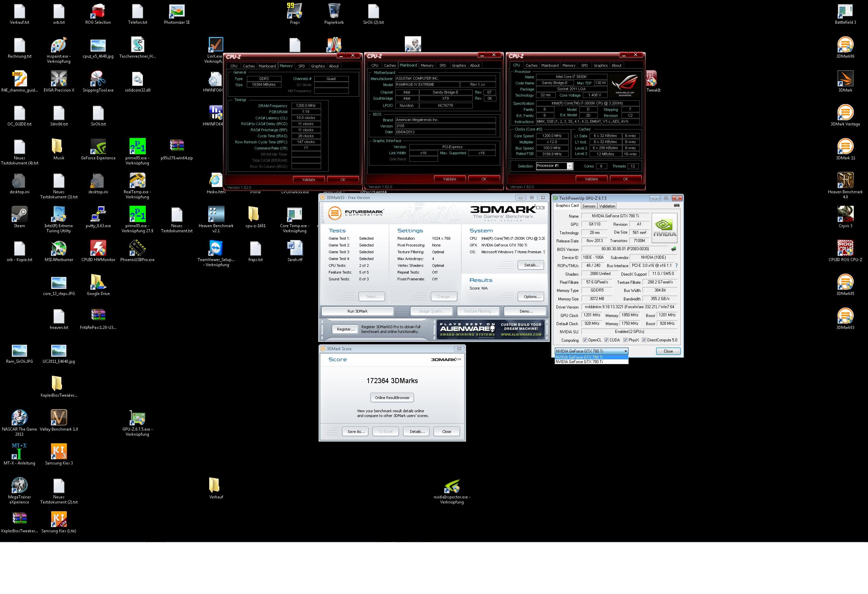Launch PhoenixUSBPro.exe icon
Screen dimensions: 868x594
137,251
